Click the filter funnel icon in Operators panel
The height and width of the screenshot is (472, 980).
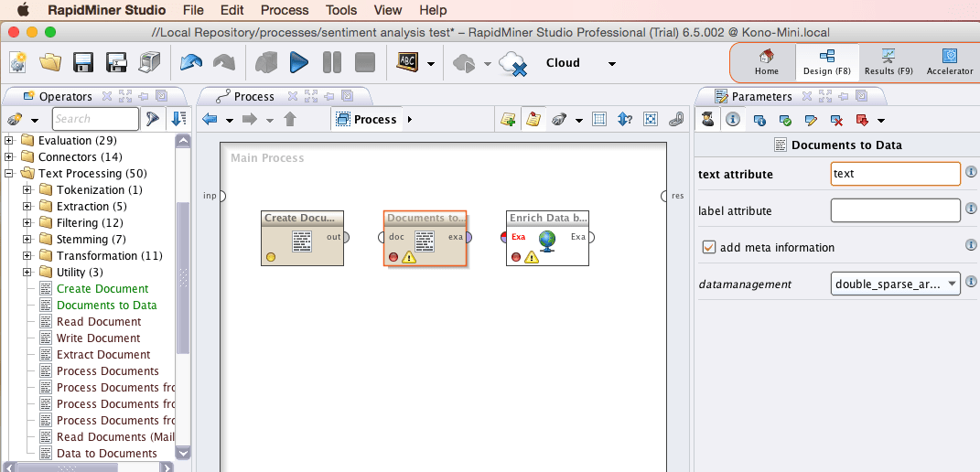[x=152, y=119]
